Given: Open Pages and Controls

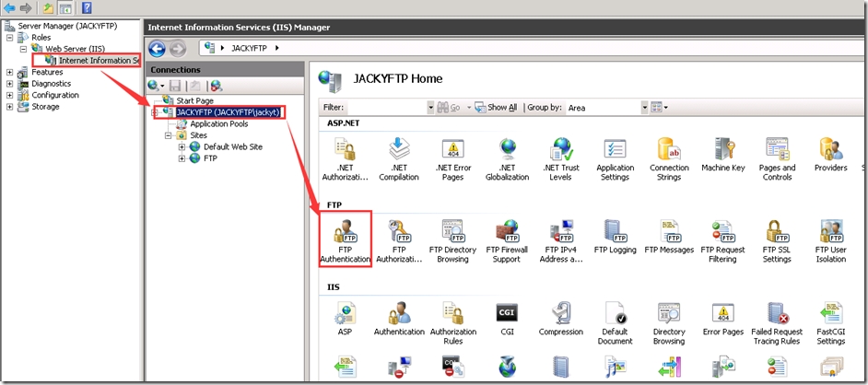Looking at the screenshot, I should tap(777, 159).
